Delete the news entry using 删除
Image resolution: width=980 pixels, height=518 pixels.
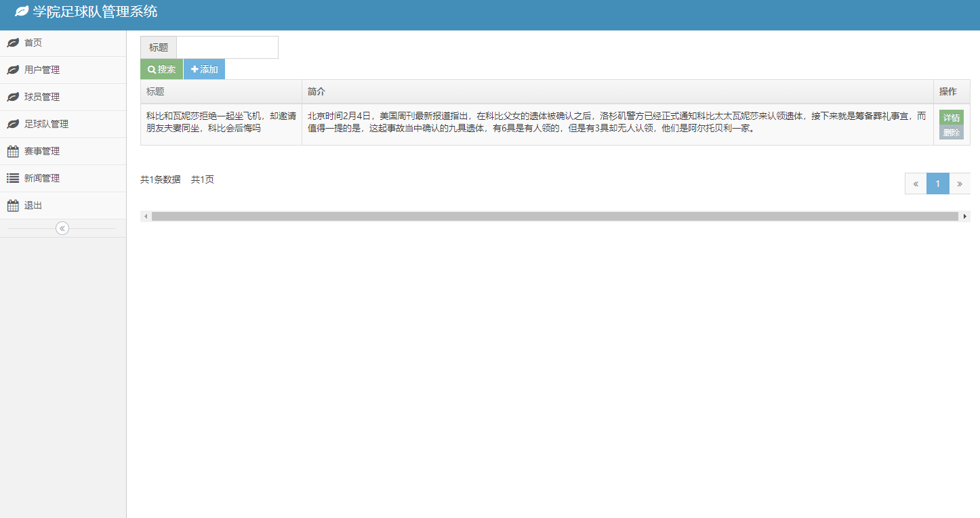(952, 133)
